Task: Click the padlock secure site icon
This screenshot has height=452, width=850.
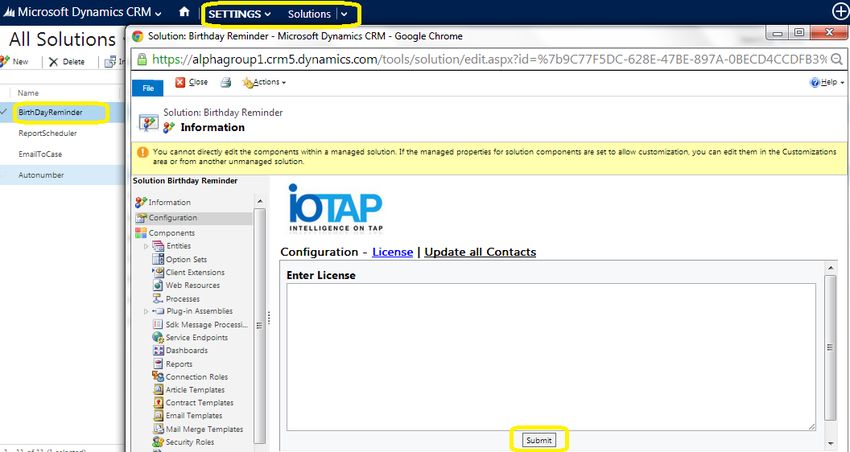Action: click(x=142, y=59)
